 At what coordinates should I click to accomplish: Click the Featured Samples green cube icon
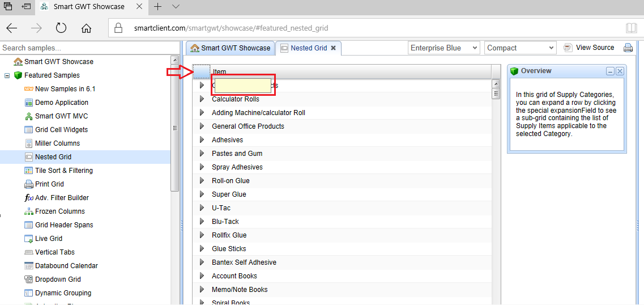[x=18, y=75]
